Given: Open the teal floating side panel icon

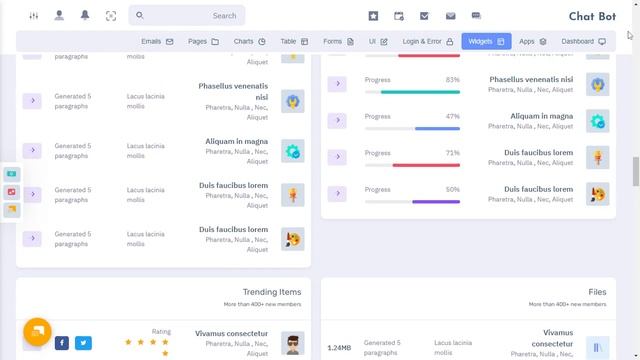Looking at the screenshot, I should click(x=11, y=174).
